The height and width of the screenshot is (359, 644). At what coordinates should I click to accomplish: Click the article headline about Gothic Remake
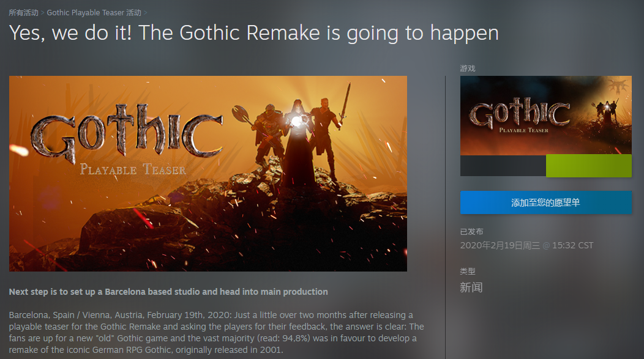point(253,33)
